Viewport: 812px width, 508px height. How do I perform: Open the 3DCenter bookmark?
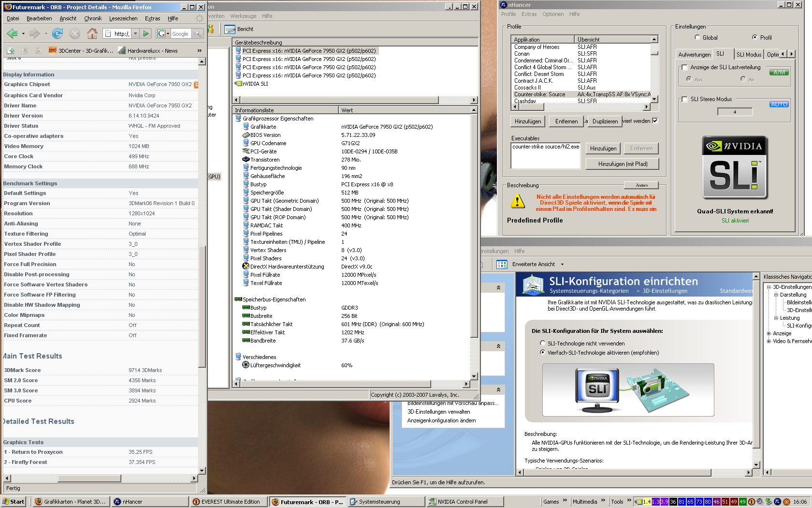coord(81,50)
